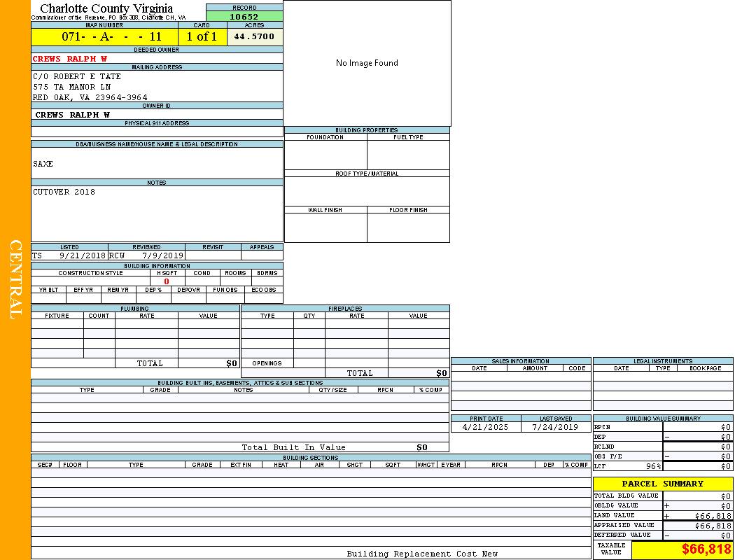
Task: Click the yellow PARCEL SUMMARY header
Action: point(662,484)
